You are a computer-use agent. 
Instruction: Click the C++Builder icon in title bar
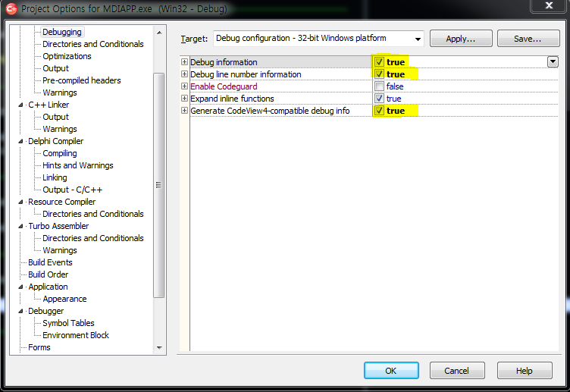pos(11,9)
